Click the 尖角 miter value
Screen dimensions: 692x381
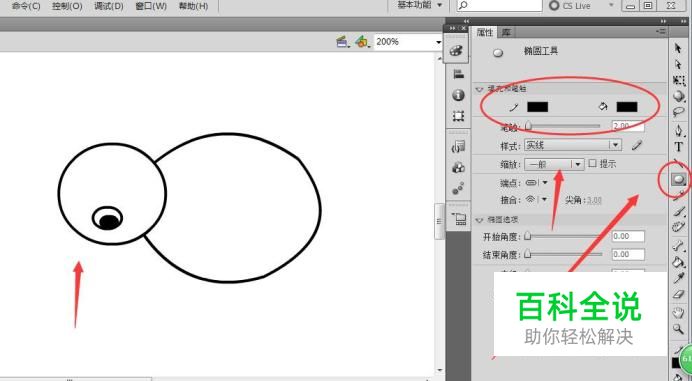[x=594, y=200]
